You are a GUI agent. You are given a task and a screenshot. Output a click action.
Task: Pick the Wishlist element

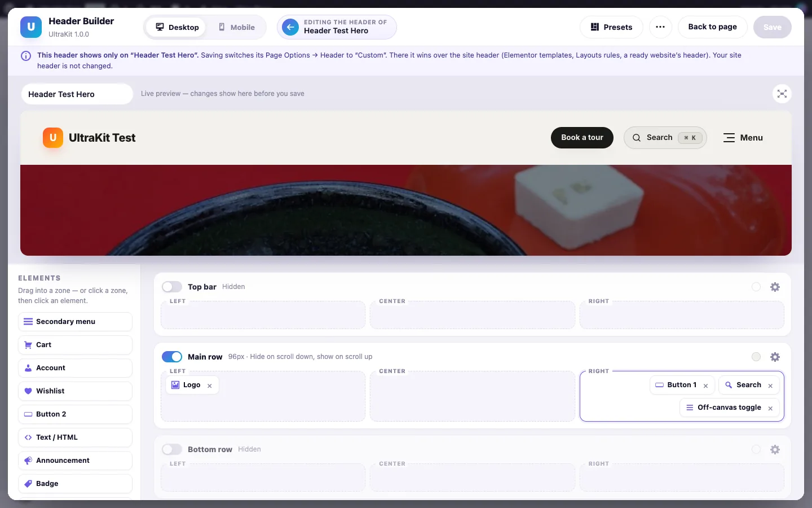[x=75, y=391]
